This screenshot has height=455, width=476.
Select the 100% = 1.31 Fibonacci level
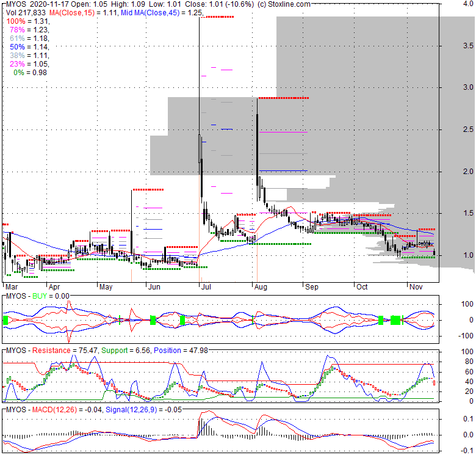[x=27, y=21]
